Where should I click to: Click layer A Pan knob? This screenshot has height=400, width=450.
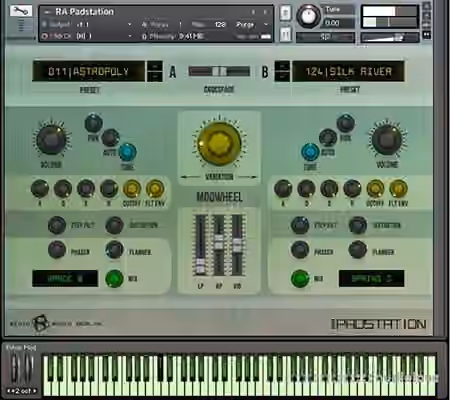(x=93, y=123)
